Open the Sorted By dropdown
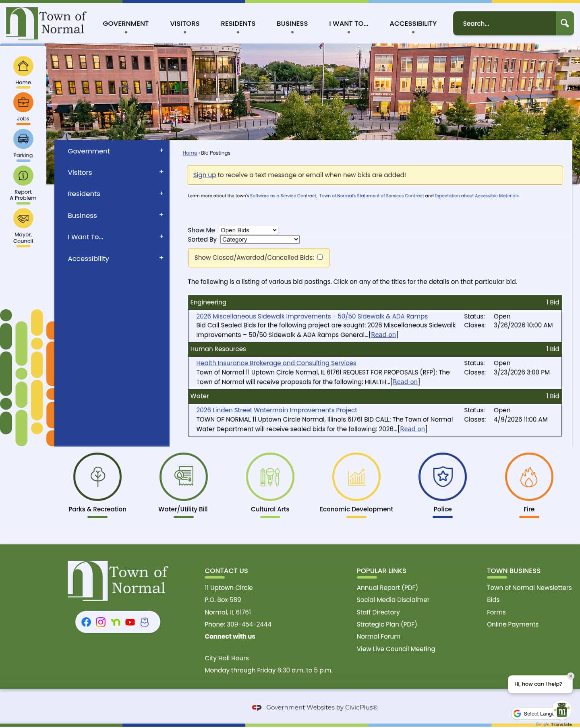Image resolution: width=580 pixels, height=728 pixels. tap(260, 239)
